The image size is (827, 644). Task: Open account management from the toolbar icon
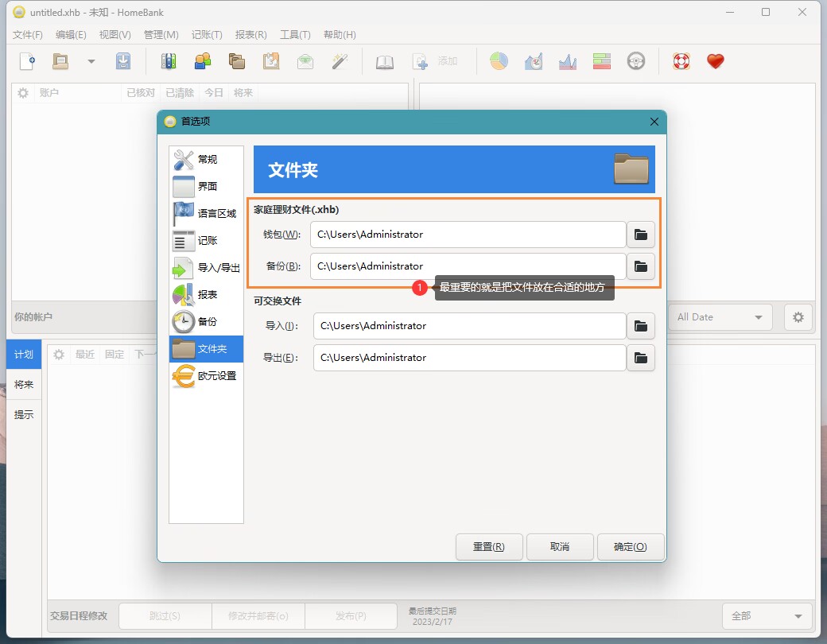tap(169, 61)
